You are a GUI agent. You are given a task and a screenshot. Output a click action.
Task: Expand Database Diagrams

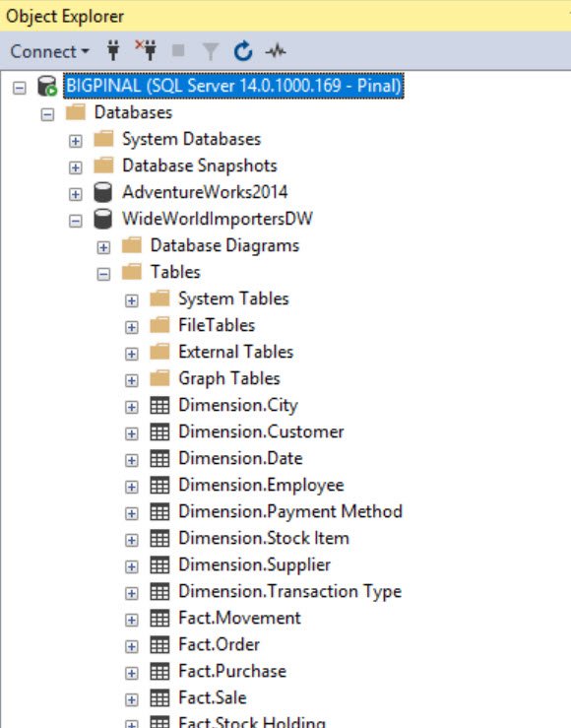[103, 247]
